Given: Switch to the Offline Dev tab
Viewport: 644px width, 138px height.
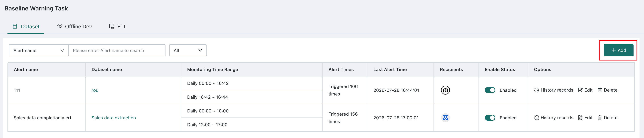Looking at the screenshot, I should (74, 26).
